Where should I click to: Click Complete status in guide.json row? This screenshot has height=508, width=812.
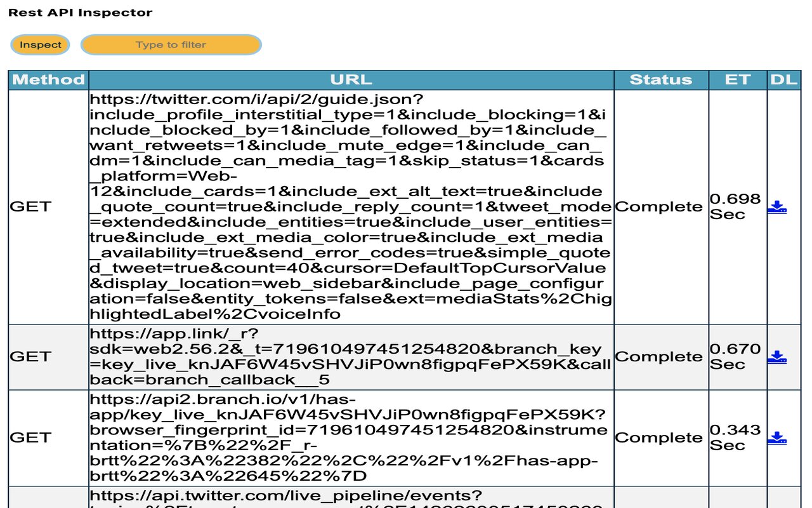coord(661,207)
